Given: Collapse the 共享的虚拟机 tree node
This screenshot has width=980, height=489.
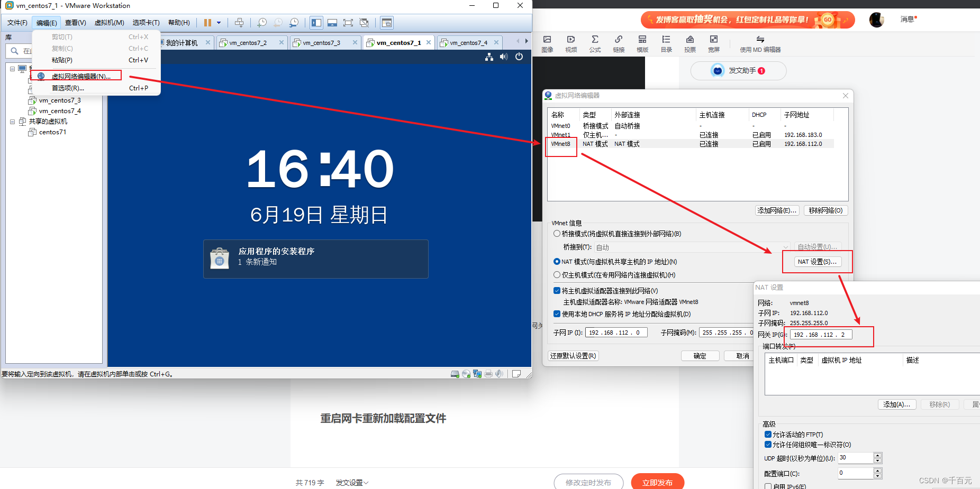Looking at the screenshot, I should point(12,122).
